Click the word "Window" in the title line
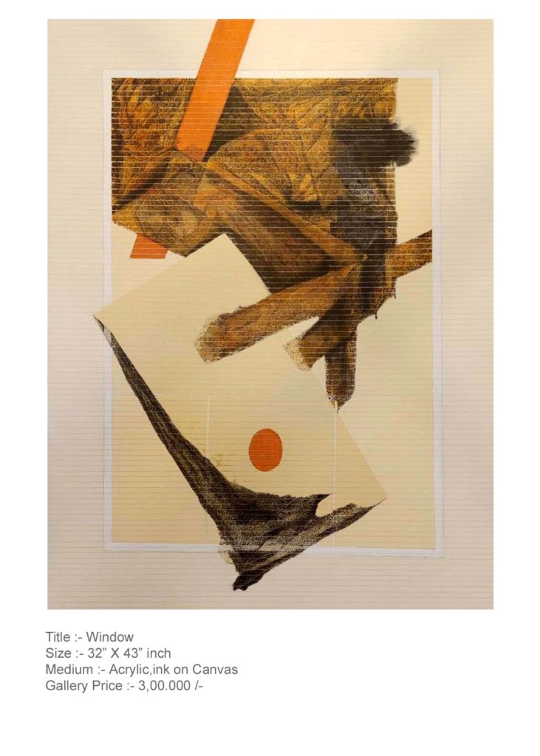Image resolution: width=540 pixels, height=756 pixels. pos(110,637)
